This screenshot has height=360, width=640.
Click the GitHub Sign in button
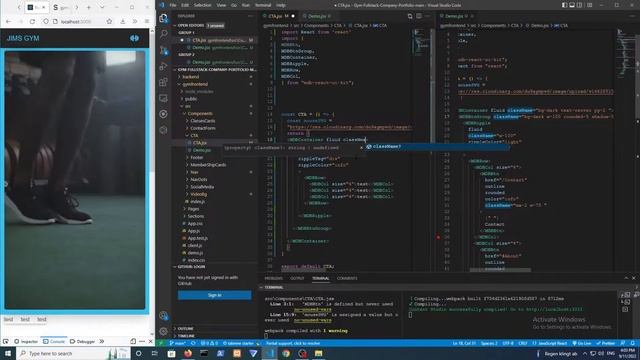point(215,295)
